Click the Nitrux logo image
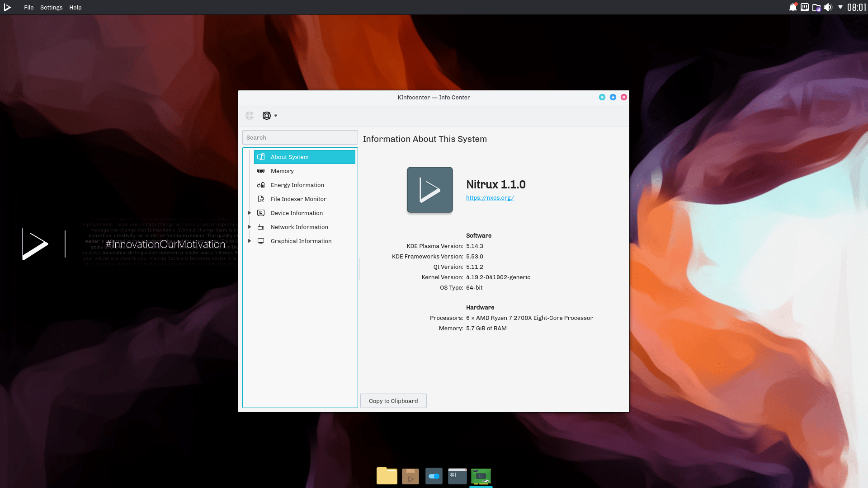The height and width of the screenshot is (488, 868). (x=429, y=190)
